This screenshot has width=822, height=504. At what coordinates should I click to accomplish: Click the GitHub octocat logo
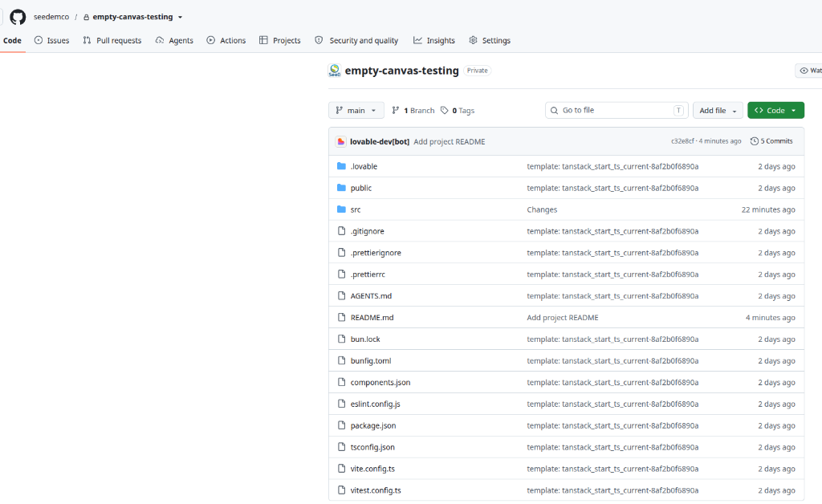pyautogui.click(x=18, y=17)
